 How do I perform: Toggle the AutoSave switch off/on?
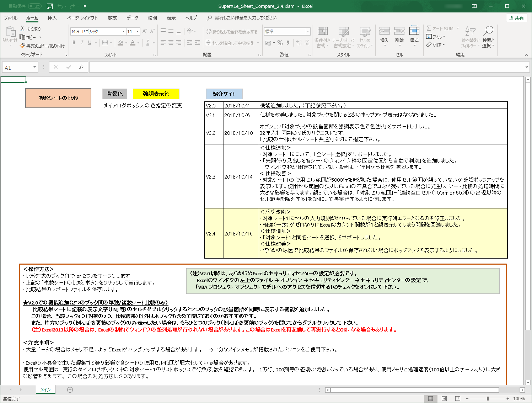click(x=34, y=6)
